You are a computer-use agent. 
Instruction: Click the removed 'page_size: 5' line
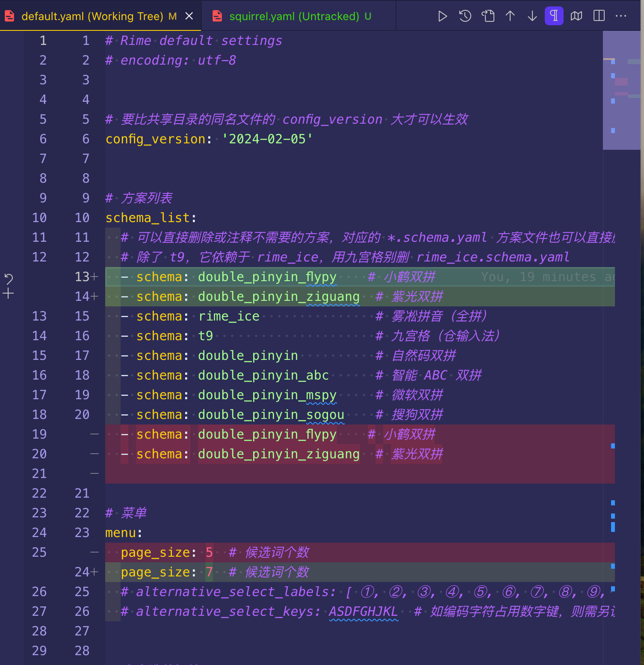click(360, 552)
